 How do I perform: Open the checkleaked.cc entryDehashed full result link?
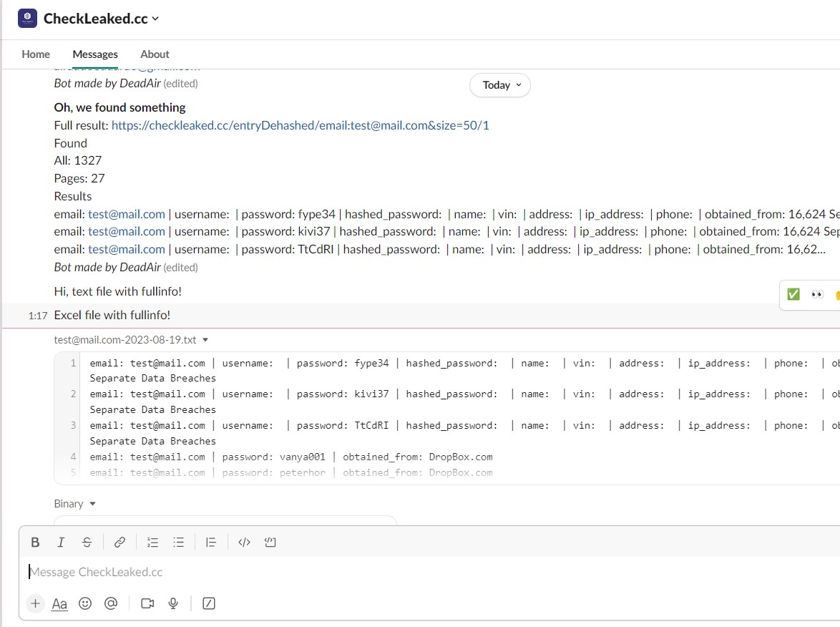300,125
